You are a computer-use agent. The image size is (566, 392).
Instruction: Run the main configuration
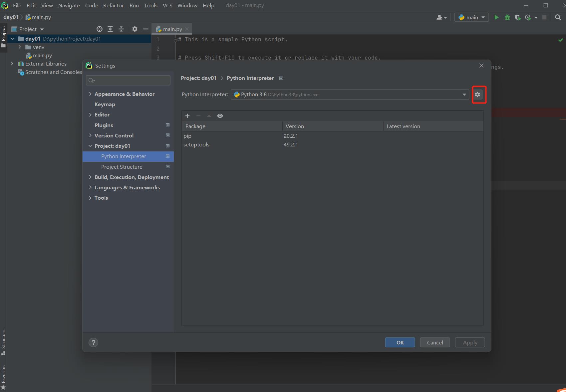(x=496, y=17)
